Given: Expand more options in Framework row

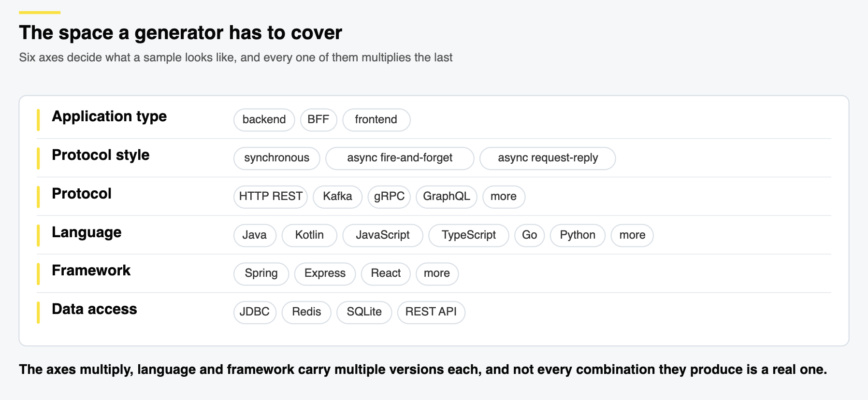Looking at the screenshot, I should click(x=437, y=274).
